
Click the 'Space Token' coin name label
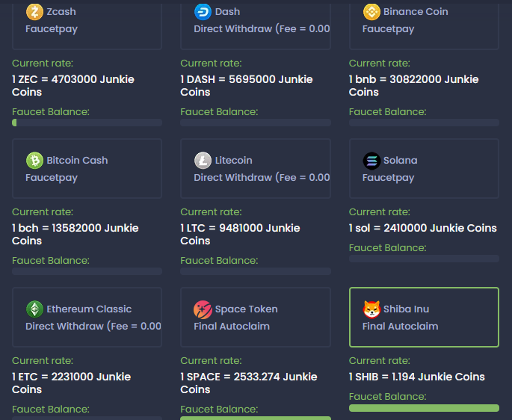tap(246, 309)
